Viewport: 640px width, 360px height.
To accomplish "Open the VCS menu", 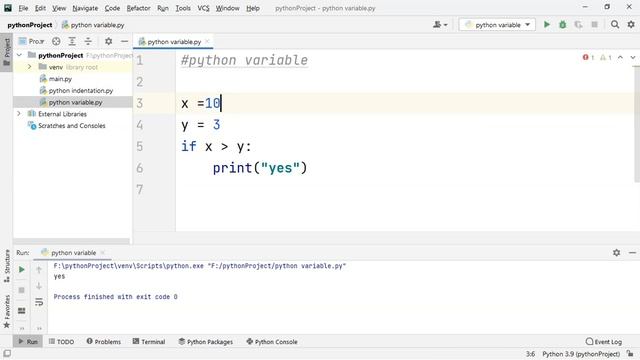I will [x=203, y=8].
